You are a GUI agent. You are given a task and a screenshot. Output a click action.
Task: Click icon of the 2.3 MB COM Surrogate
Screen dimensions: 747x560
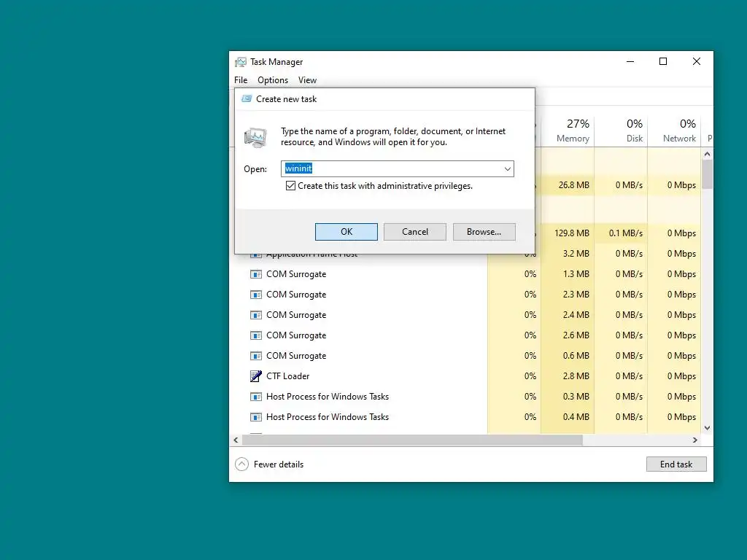point(256,295)
